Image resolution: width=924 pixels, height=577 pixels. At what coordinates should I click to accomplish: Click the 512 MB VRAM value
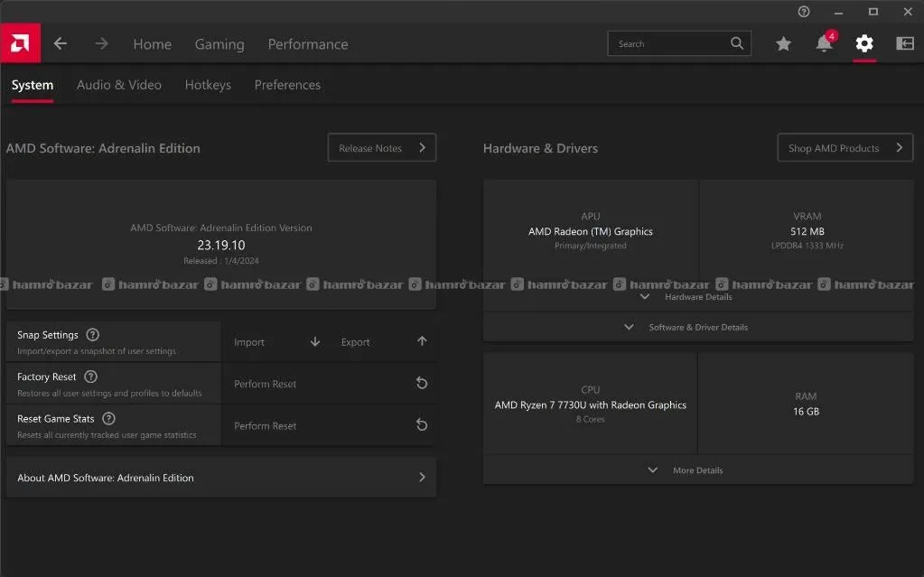tap(807, 232)
